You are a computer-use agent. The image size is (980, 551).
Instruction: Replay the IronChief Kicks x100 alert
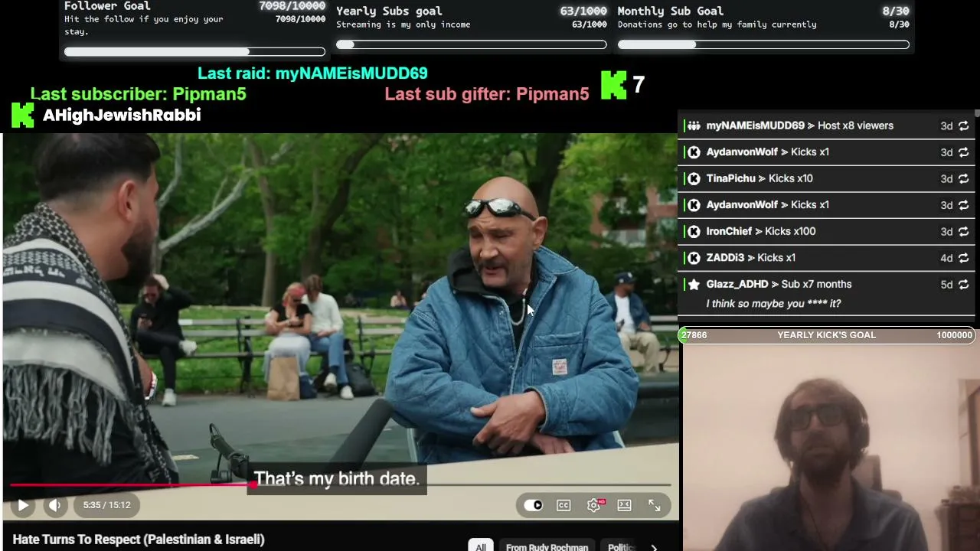point(964,231)
